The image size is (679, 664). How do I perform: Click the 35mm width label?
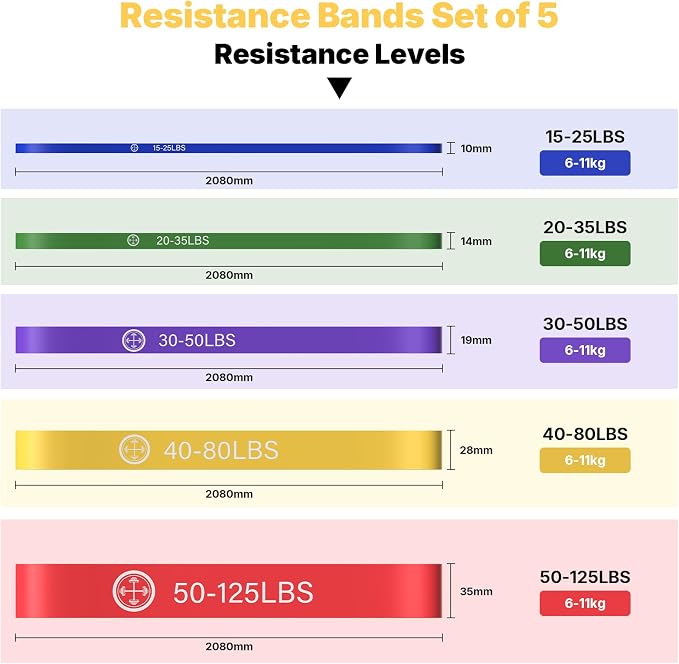476,591
